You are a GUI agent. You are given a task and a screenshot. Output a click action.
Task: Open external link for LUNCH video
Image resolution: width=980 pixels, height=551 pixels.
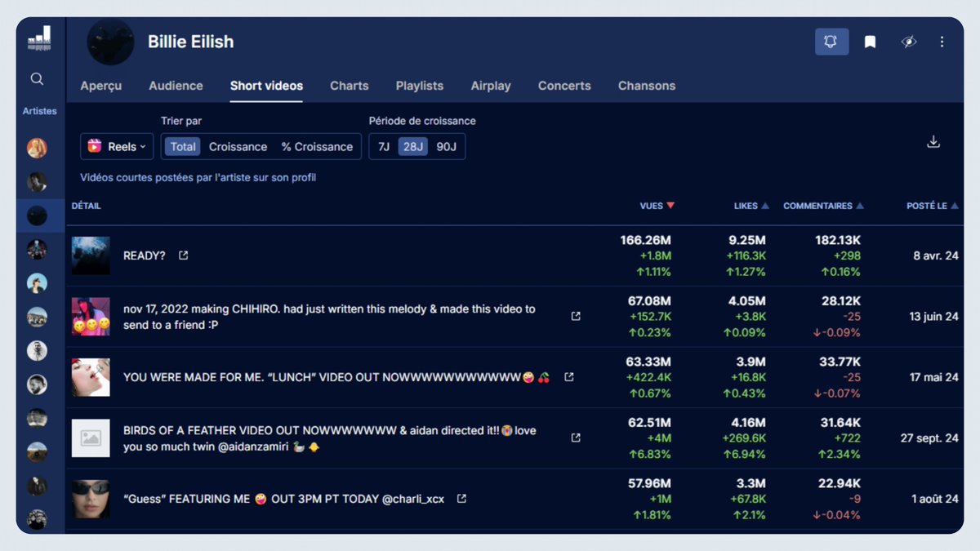pyautogui.click(x=569, y=377)
